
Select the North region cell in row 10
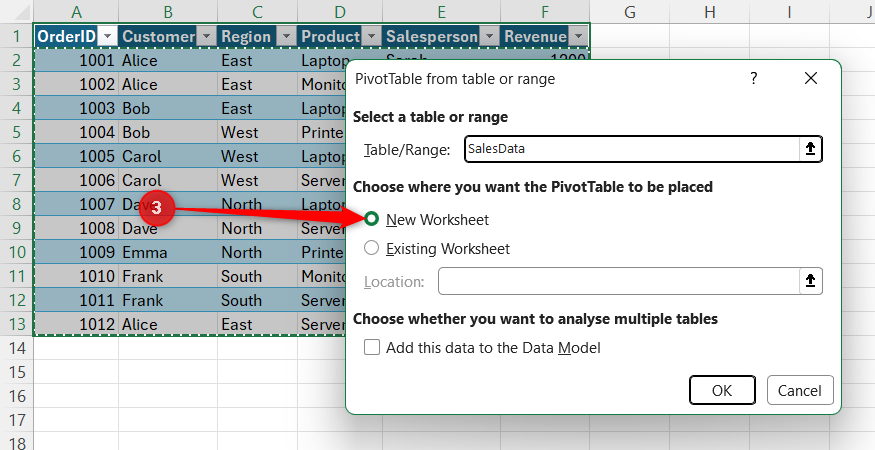point(257,252)
